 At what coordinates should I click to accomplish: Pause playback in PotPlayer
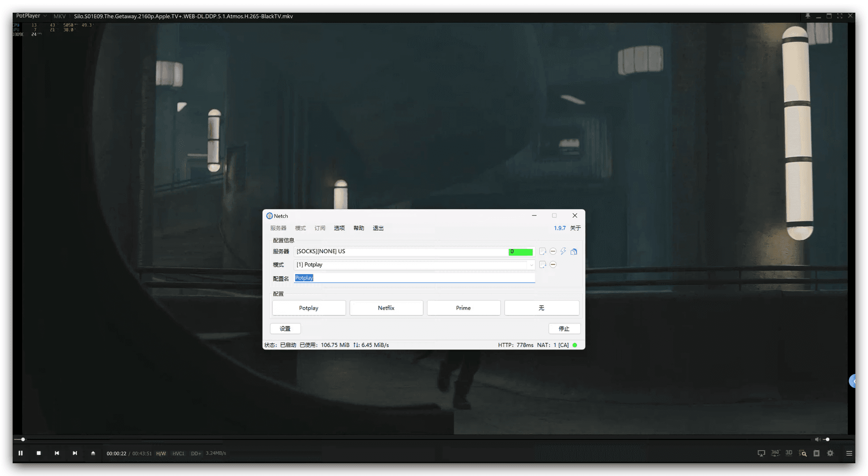coord(20,453)
